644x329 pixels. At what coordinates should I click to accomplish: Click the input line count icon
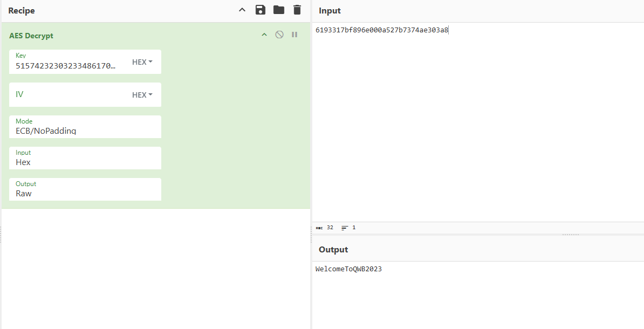pyautogui.click(x=345, y=228)
